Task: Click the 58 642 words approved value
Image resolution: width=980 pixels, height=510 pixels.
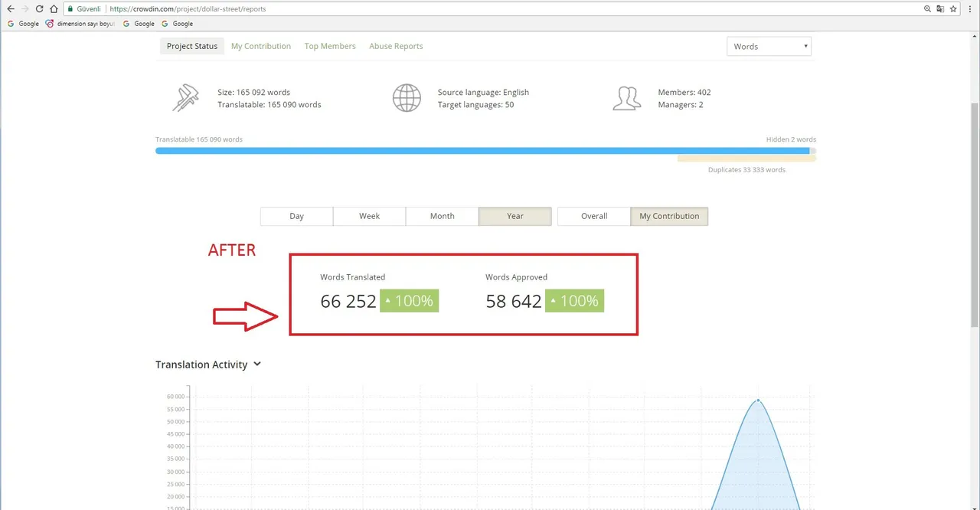Action: (514, 302)
